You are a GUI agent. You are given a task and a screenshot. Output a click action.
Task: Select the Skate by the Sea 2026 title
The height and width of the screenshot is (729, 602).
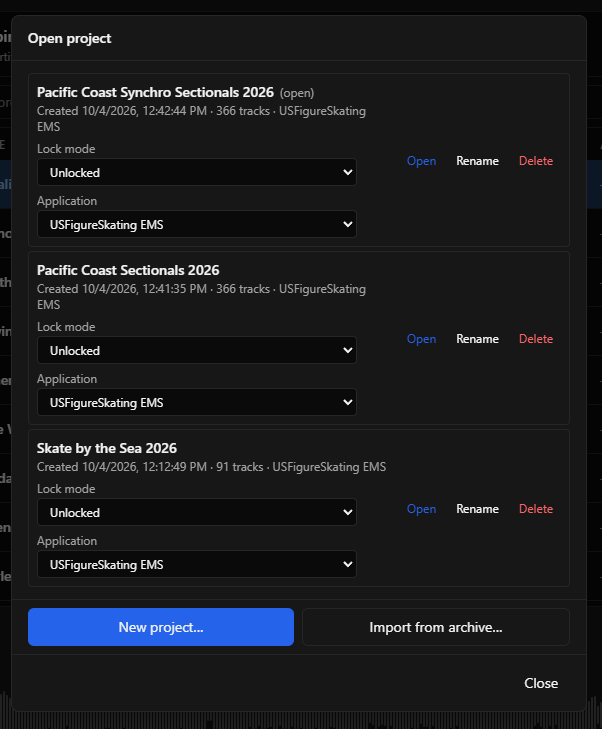point(107,449)
